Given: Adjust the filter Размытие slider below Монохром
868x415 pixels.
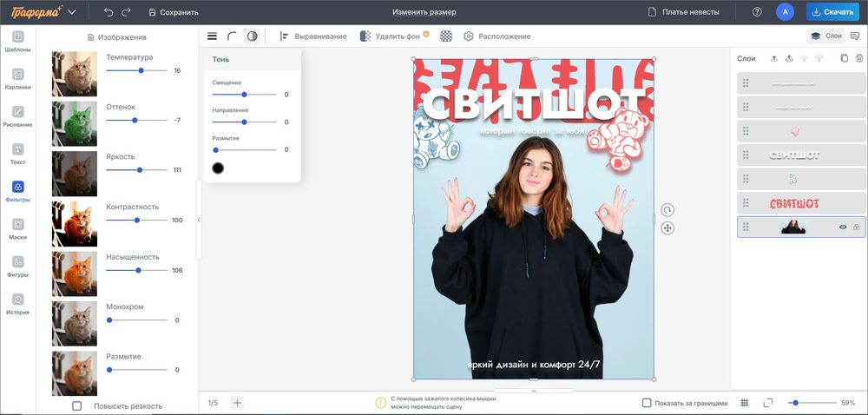Looking at the screenshot, I should click(x=137, y=370).
